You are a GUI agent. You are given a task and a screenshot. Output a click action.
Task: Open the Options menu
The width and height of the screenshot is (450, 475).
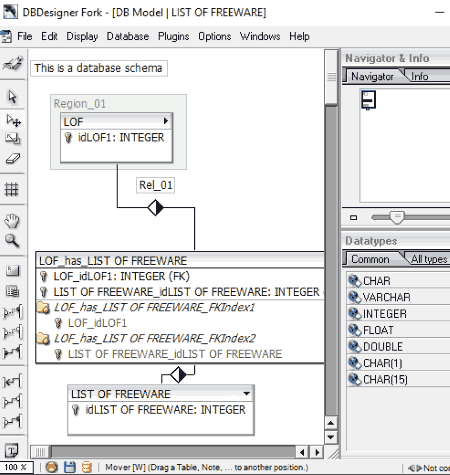point(215,36)
